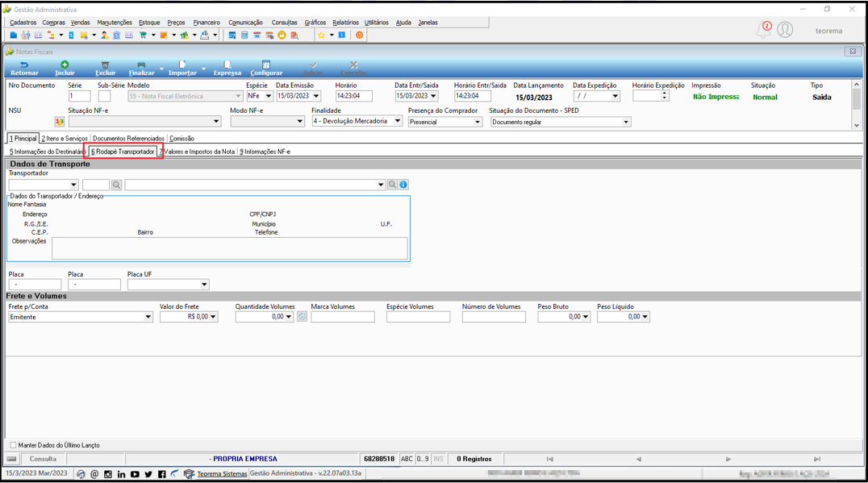868x483 pixels.
Task: Click the shopping cart icon in main toolbar
Action: [143, 35]
